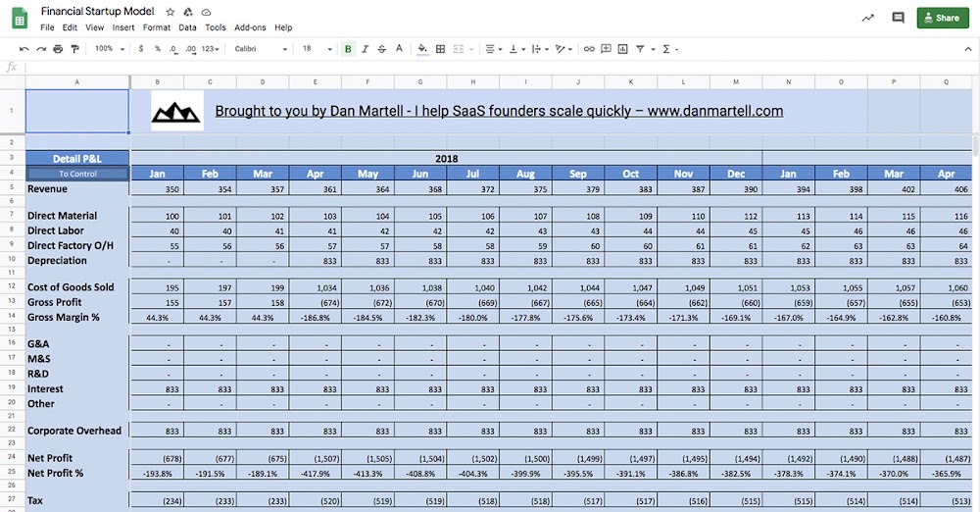Expand filter views arrow
Viewport: 980px width, 512px height.
pos(653,49)
